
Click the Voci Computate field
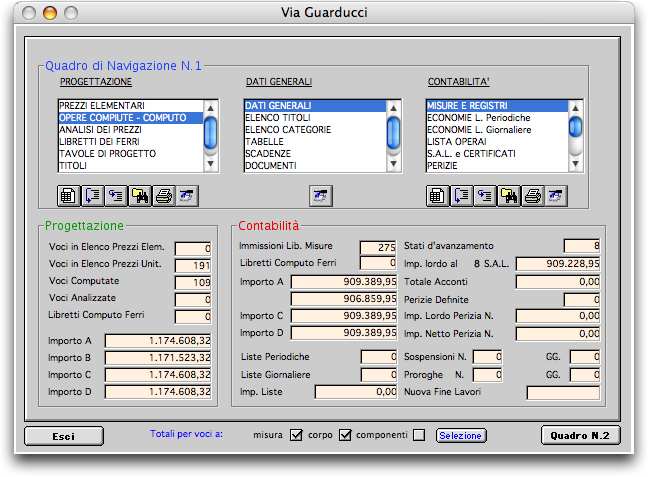[193, 282]
